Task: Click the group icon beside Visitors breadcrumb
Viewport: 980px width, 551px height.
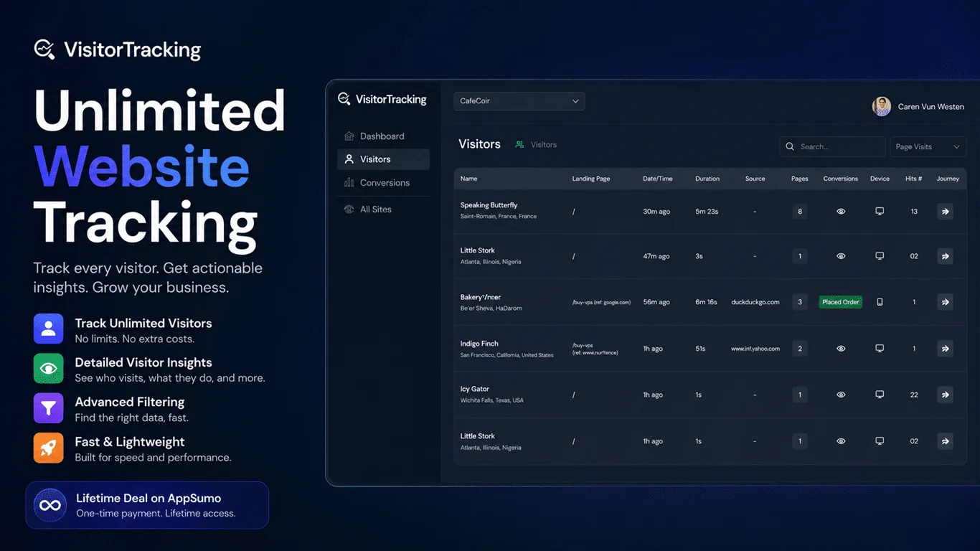Action: (519, 145)
